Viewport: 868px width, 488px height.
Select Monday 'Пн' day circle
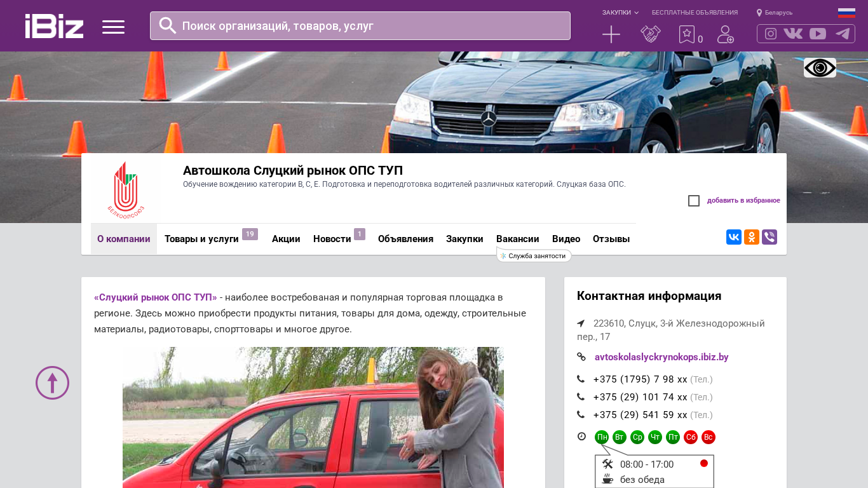[602, 437]
